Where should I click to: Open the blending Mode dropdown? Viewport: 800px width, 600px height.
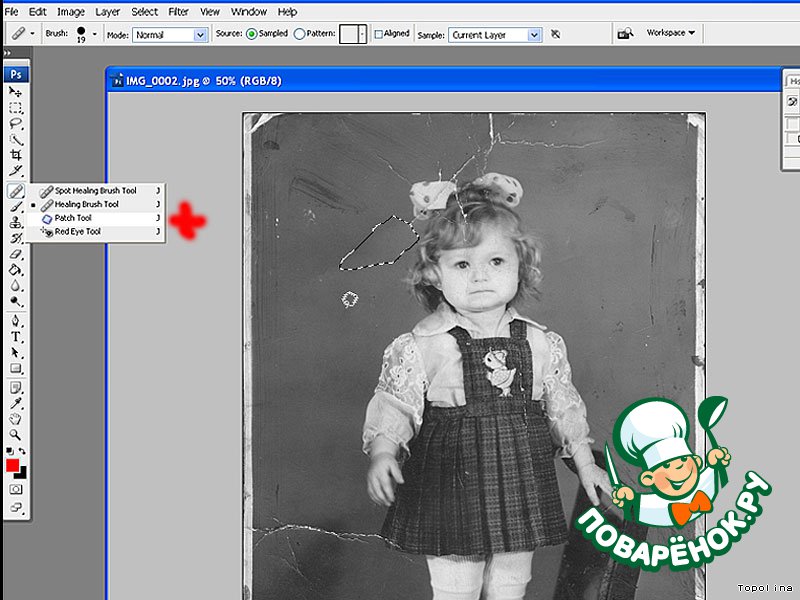point(170,34)
